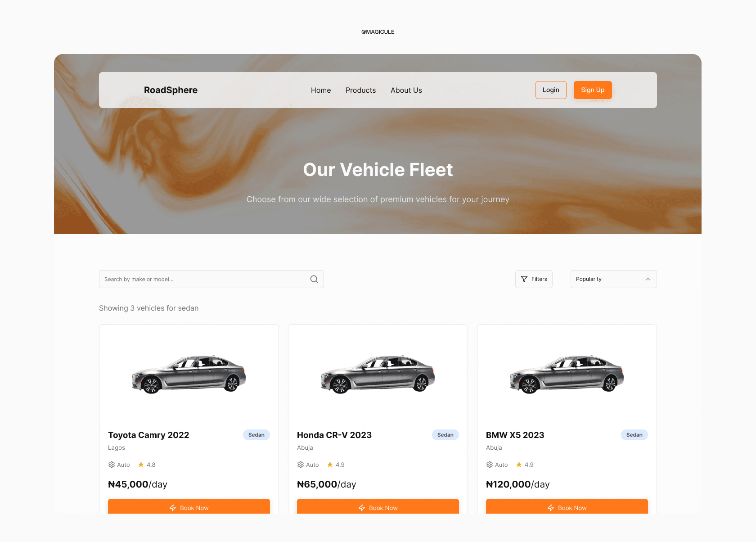Click the Toyota Camry 2022 car image
This screenshot has height=542, width=756.
coord(189,375)
